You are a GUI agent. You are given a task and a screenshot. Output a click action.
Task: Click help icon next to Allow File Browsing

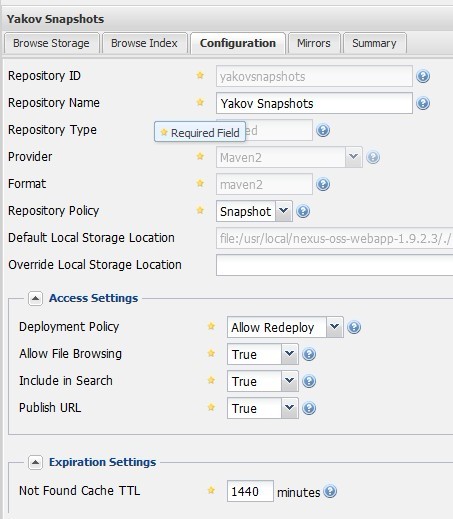click(x=309, y=354)
